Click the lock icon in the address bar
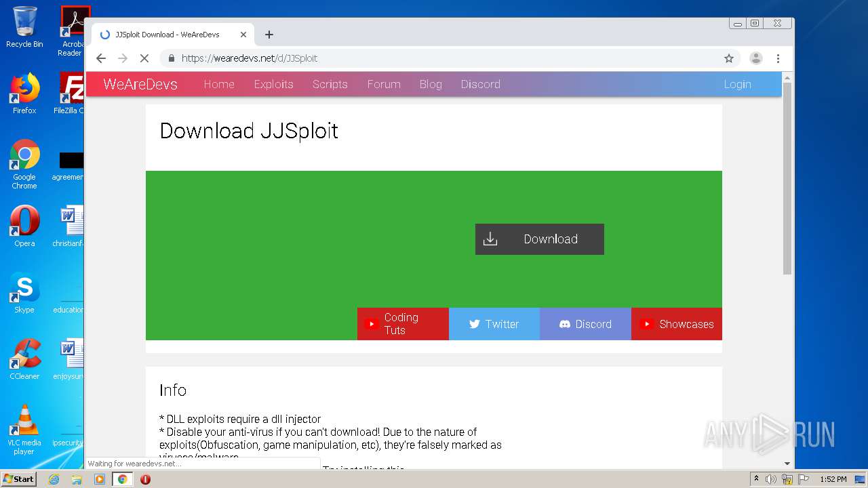 [x=172, y=58]
